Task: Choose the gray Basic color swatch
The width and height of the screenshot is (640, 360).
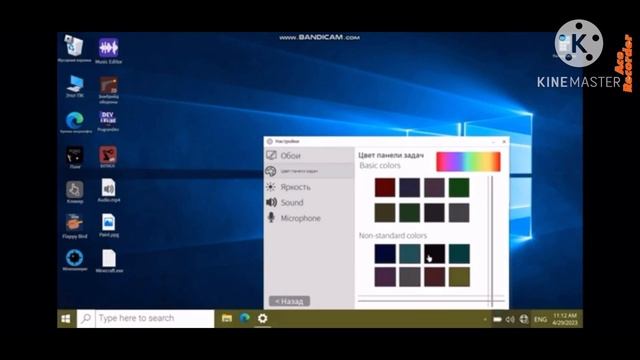Action: point(459,212)
